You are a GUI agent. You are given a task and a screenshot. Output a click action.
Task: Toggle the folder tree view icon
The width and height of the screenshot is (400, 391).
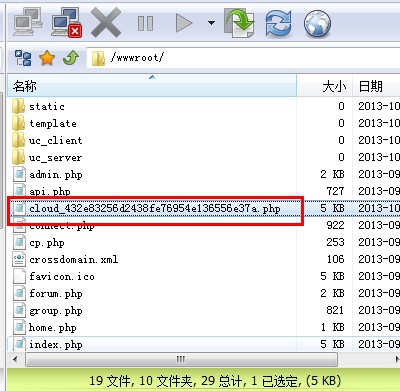(x=23, y=58)
